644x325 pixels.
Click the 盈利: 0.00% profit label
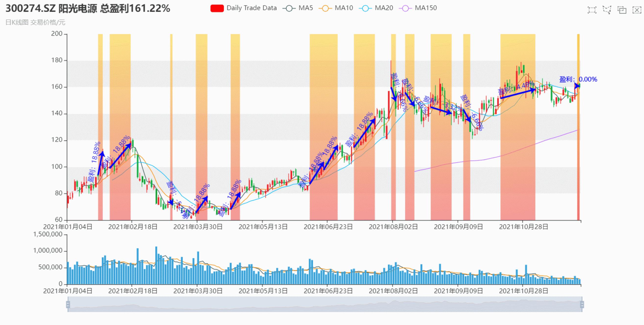(578, 79)
